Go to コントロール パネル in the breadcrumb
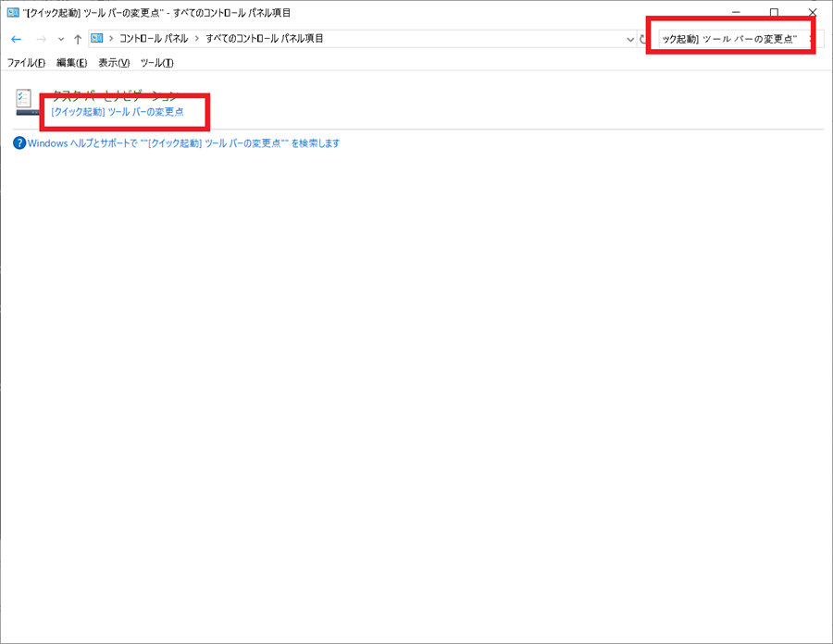This screenshot has width=833, height=644. 154,39
